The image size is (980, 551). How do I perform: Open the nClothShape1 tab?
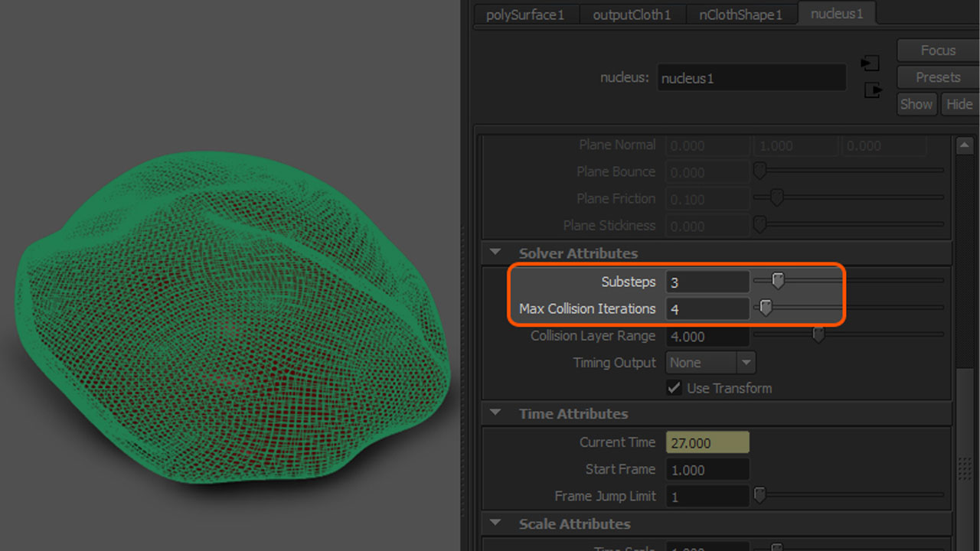point(740,14)
